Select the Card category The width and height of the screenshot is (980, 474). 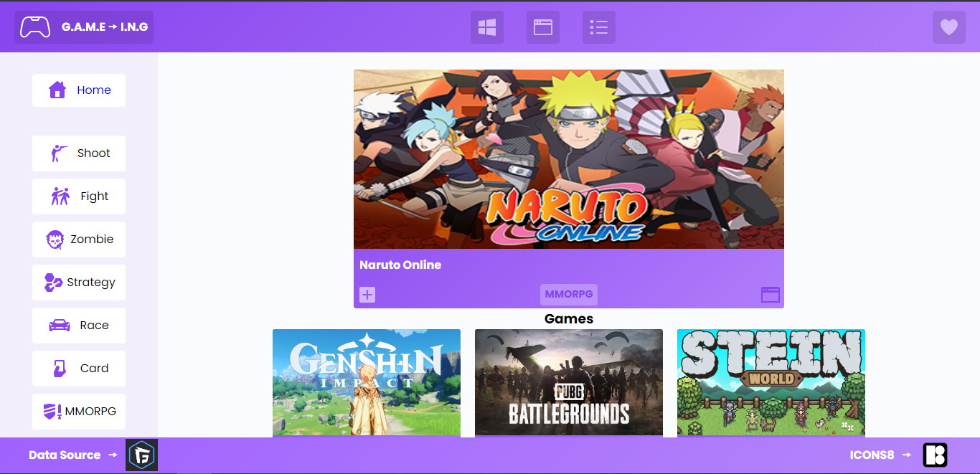[79, 369]
